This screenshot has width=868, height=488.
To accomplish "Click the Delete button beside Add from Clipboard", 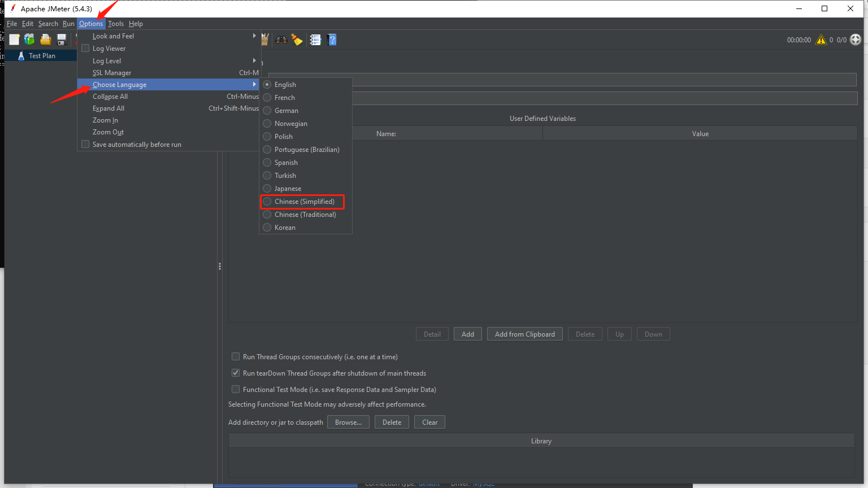I will (x=585, y=334).
